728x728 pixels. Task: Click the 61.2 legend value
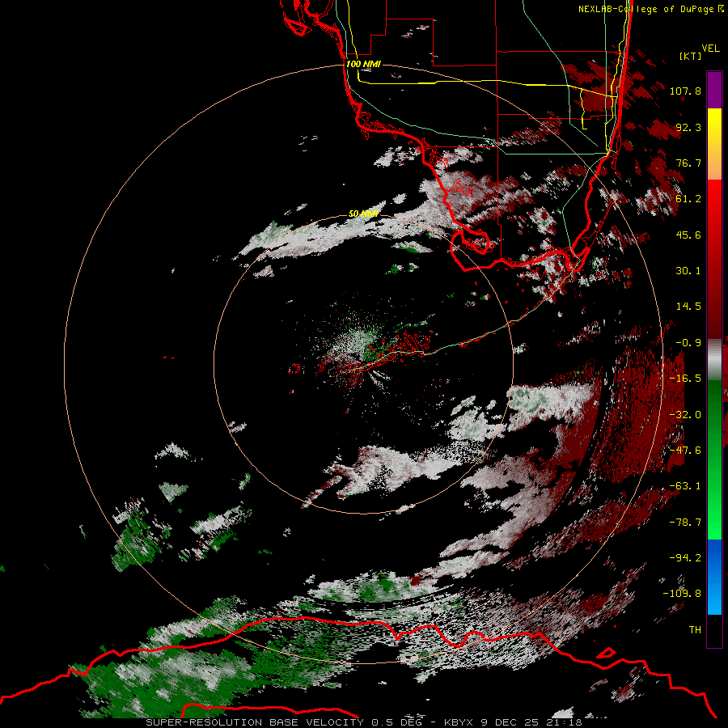click(x=688, y=199)
